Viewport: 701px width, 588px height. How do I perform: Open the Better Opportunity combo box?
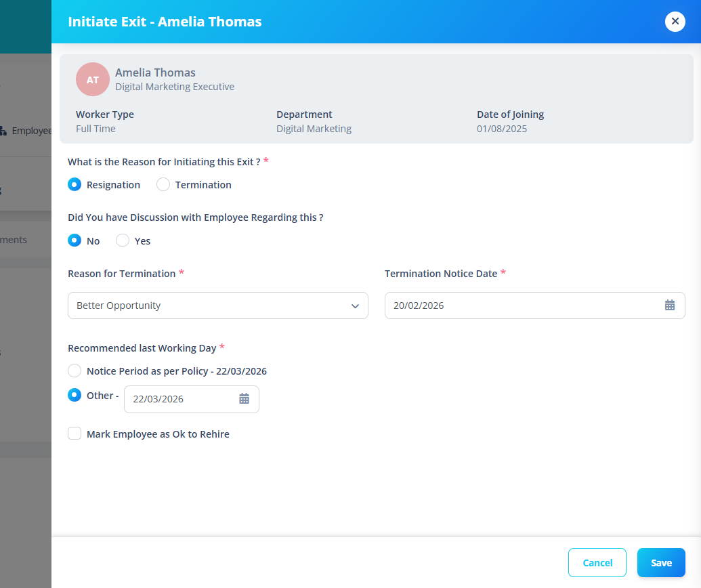(x=217, y=306)
